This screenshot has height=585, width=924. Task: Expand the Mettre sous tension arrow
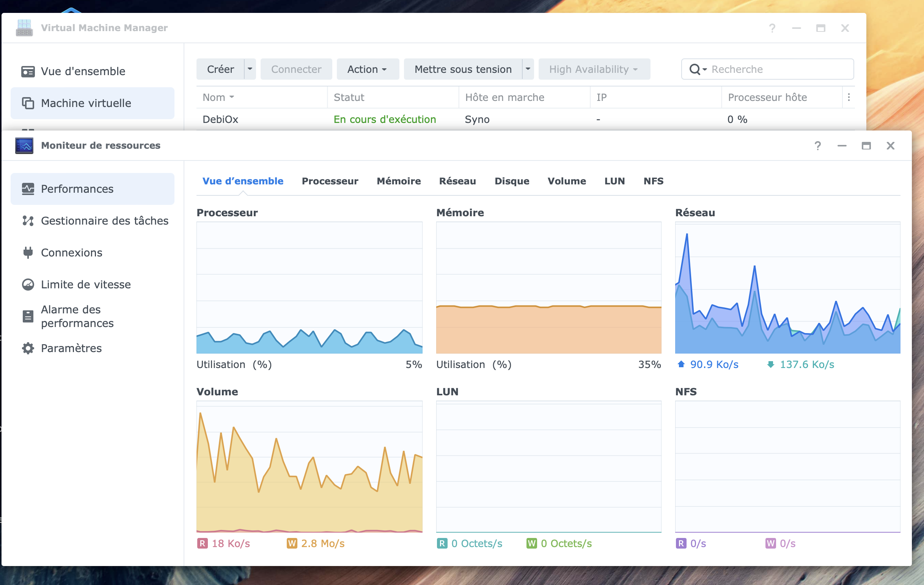pos(528,69)
